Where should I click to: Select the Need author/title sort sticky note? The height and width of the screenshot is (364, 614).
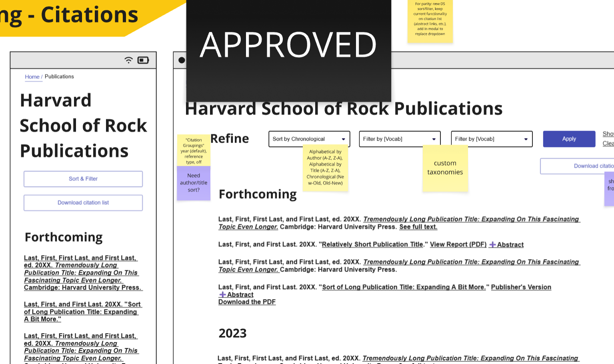tap(194, 183)
